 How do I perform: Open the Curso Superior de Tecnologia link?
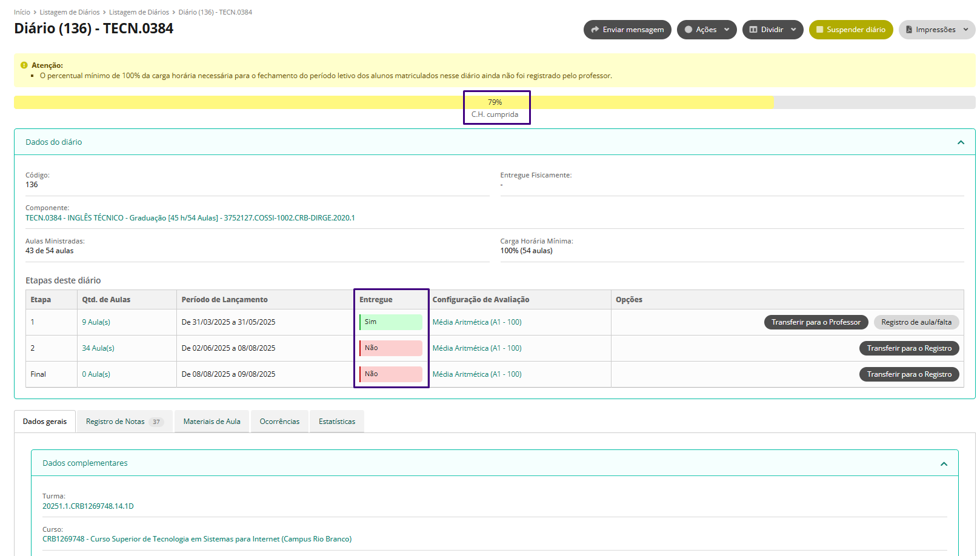pos(197,539)
